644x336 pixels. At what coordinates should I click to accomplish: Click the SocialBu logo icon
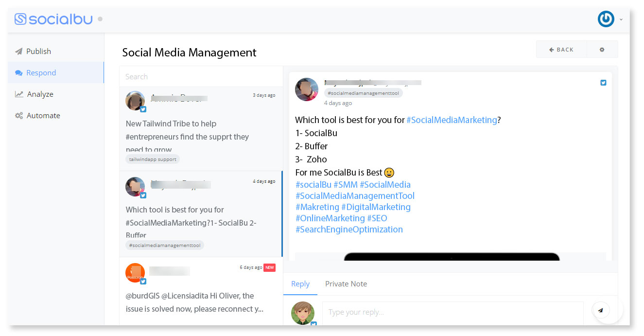click(x=19, y=18)
